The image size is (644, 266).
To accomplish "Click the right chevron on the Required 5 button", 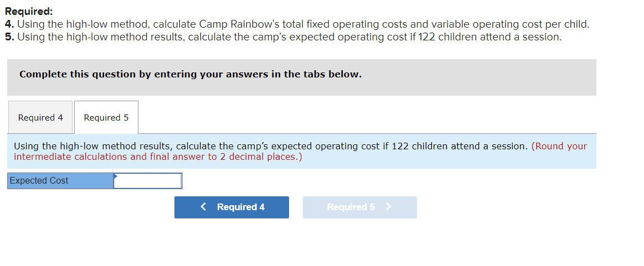I will click(388, 207).
